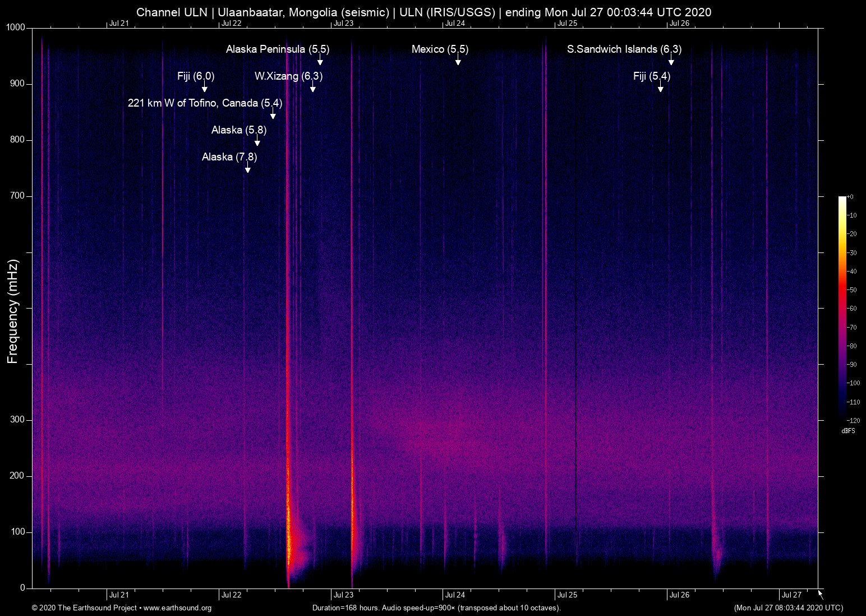Image resolution: width=866 pixels, height=616 pixels.
Task: Click the dBFS color scale bar
Action: (842, 307)
